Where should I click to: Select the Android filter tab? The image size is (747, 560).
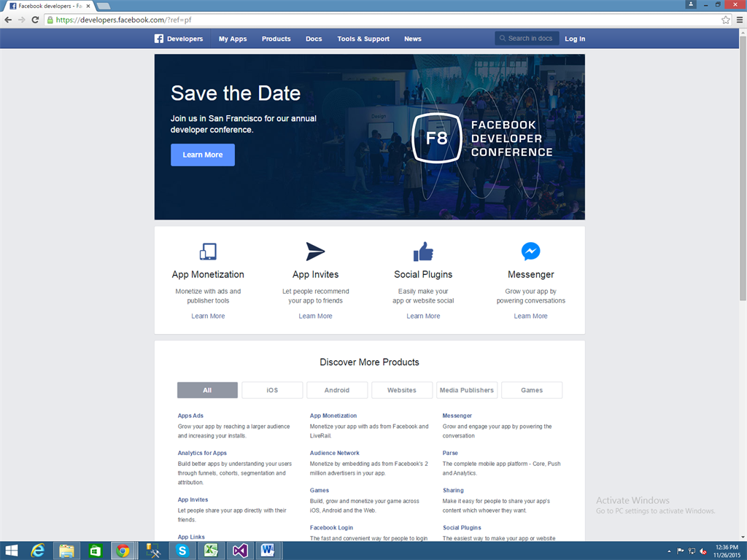pos(337,390)
